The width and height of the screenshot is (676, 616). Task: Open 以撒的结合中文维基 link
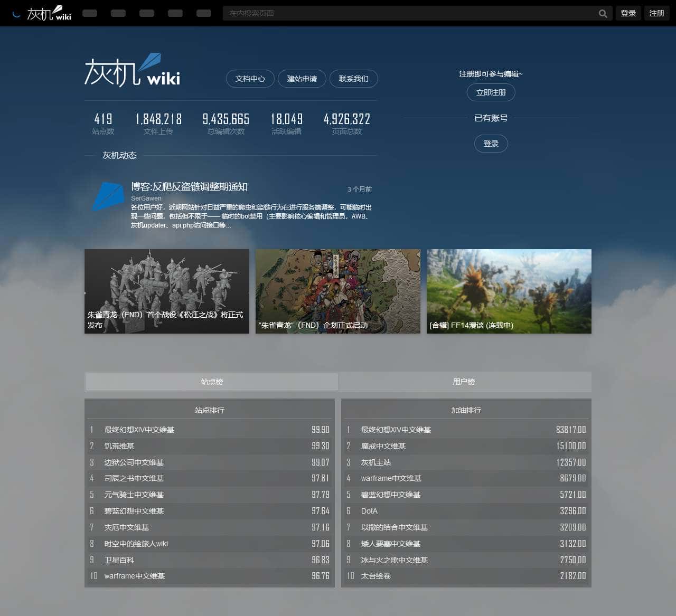tap(394, 527)
